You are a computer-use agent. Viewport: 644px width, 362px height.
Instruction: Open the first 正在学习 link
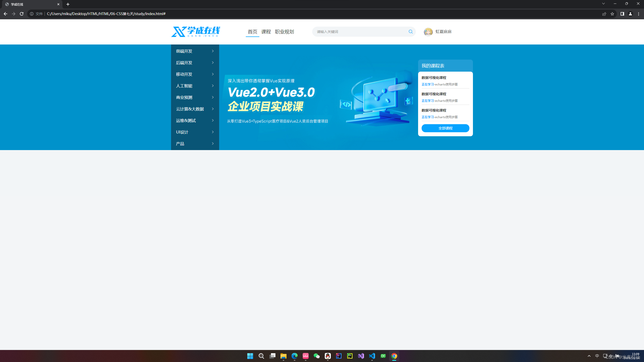[428, 84]
